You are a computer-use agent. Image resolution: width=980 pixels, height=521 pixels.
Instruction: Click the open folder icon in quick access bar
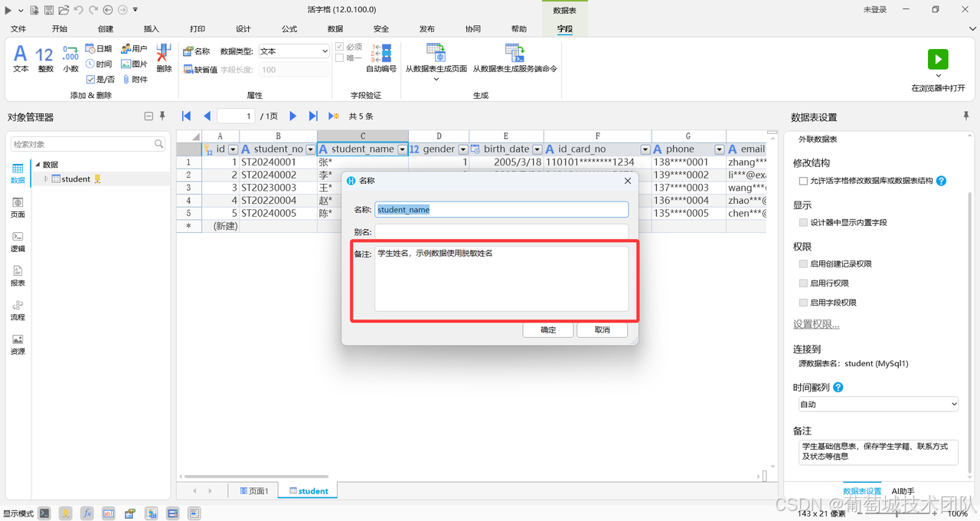coord(64,10)
